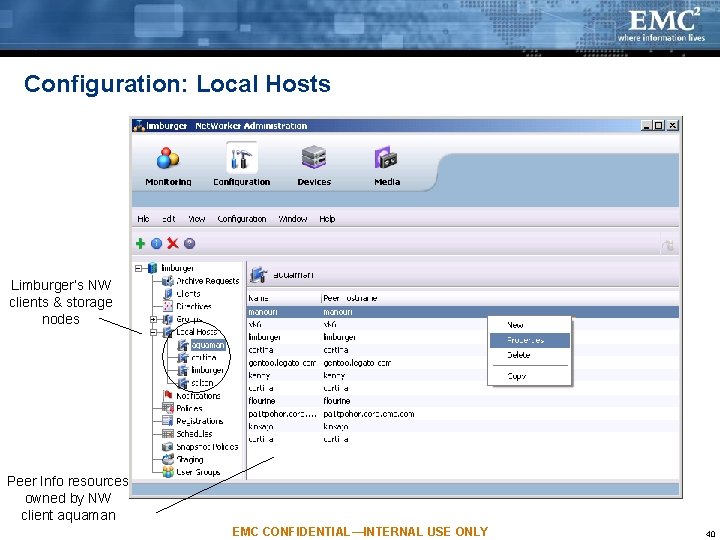
Task: Click the NetWorker app icon in title bar
Action: point(139,125)
